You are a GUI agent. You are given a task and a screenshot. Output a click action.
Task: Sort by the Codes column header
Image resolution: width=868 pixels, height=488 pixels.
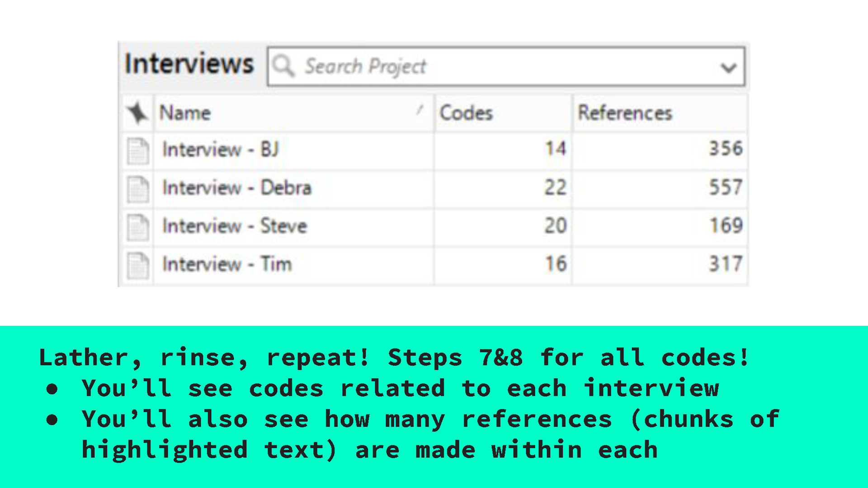(x=466, y=113)
